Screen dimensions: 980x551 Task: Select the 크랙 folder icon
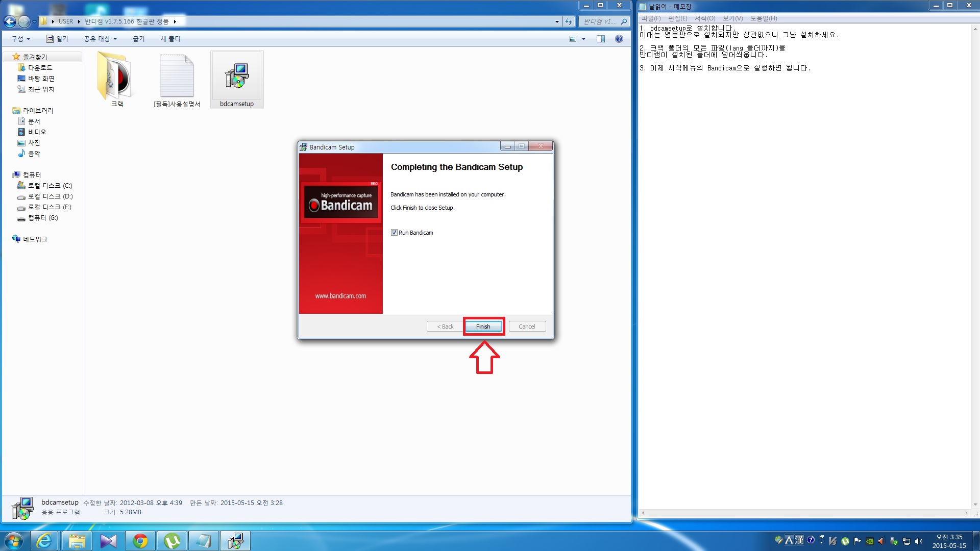click(x=117, y=80)
